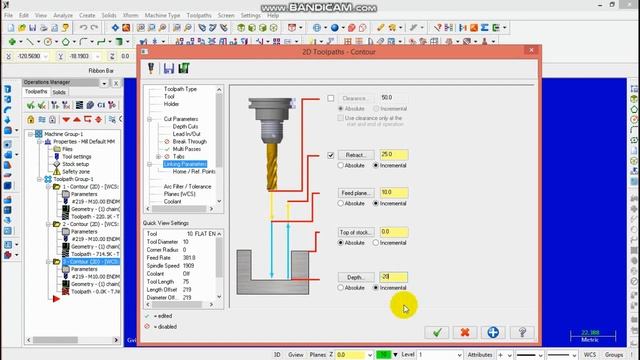Click the red down arrow in Operations Manager

point(66,120)
